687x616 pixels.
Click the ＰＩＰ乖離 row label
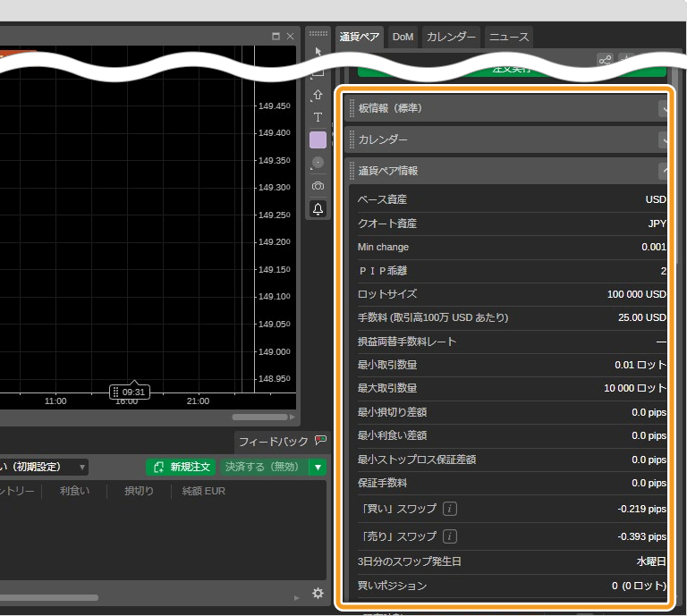[x=383, y=271]
